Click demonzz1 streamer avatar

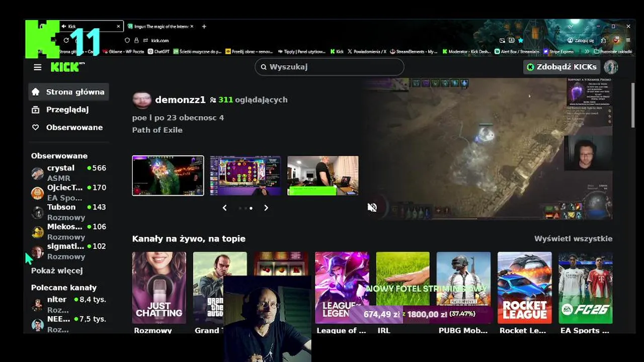[x=142, y=100]
